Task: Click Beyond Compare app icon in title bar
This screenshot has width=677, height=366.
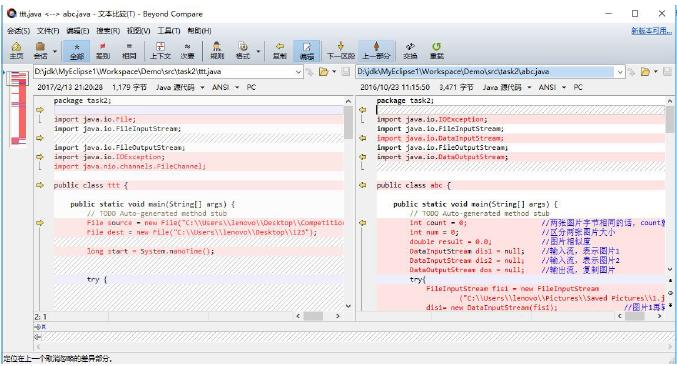Action: pyautogui.click(x=11, y=13)
